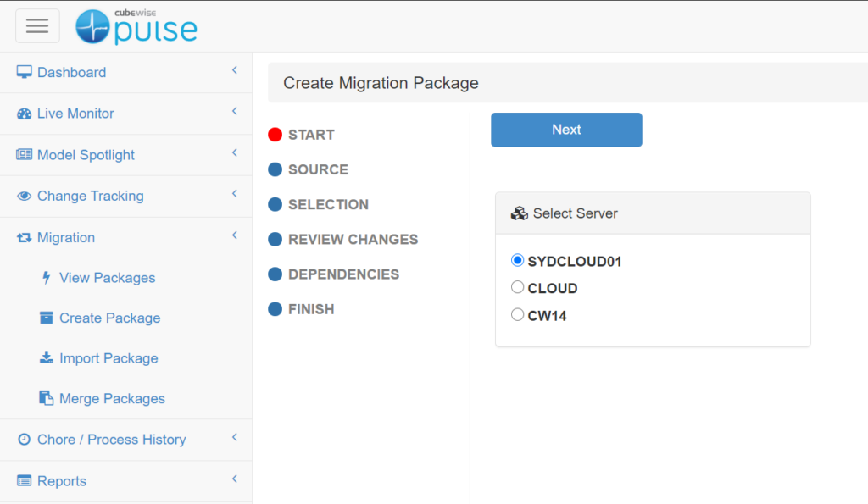Click the Change Tracking eye icon
Viewport: 868px width, 504px height.
[24, 196]
